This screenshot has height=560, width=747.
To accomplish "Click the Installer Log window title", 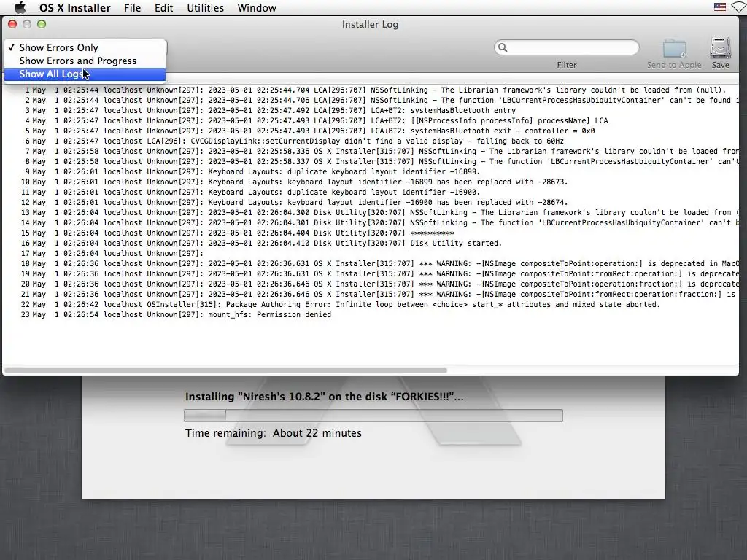I will point(370,24).
